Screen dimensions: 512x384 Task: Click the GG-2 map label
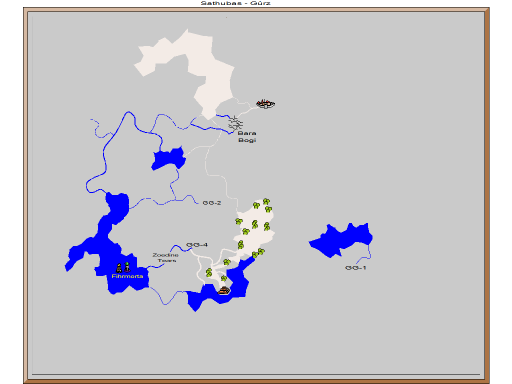click(212, 203)
